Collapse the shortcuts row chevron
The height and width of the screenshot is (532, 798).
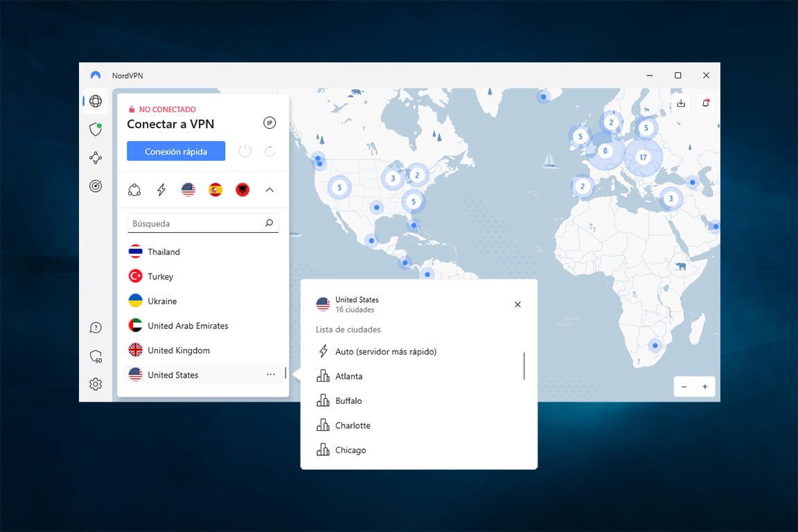269,190
